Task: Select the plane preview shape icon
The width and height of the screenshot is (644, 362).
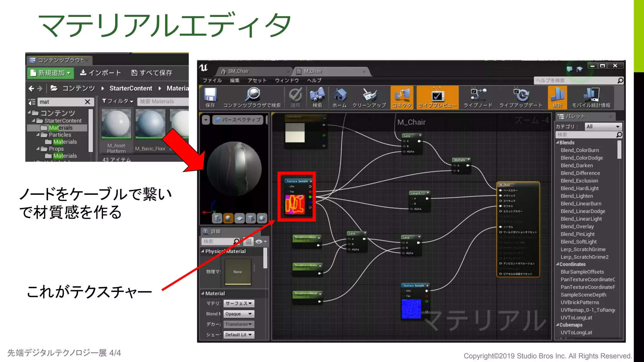Action: point(240,218)
